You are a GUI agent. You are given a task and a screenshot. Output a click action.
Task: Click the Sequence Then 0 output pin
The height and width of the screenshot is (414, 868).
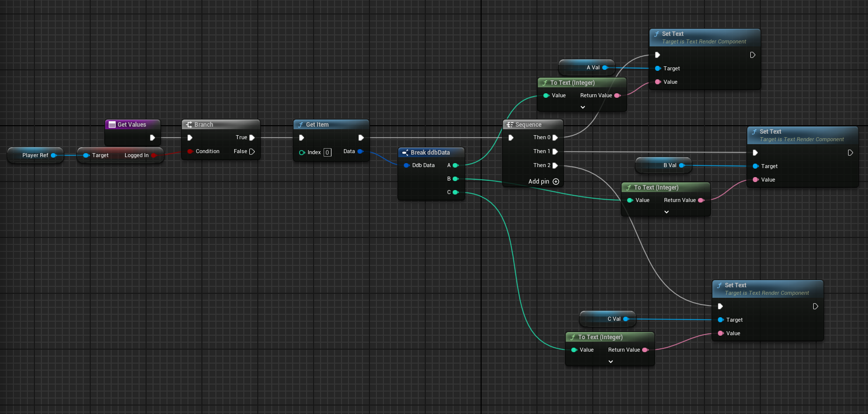point(555,138)
